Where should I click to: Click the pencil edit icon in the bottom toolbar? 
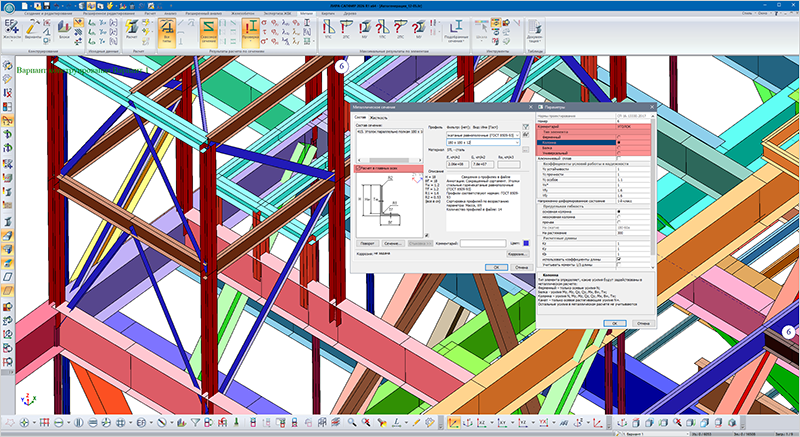pos(416,423)
